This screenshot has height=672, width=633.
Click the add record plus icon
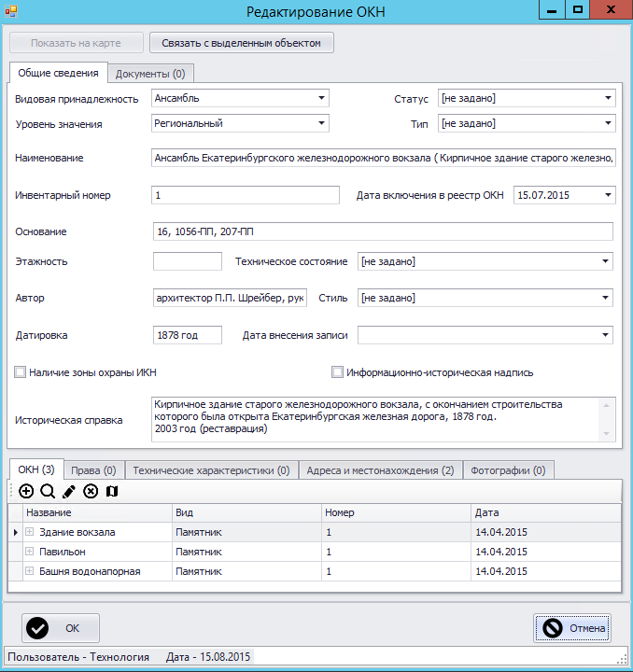click(26, 491)
